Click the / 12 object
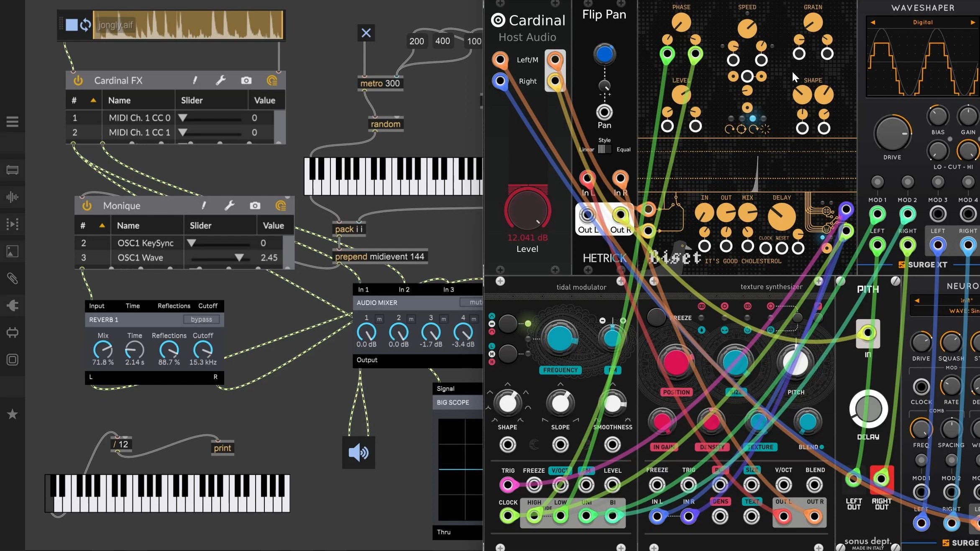This screenshot has width=980, height=551. coord(121,444)
